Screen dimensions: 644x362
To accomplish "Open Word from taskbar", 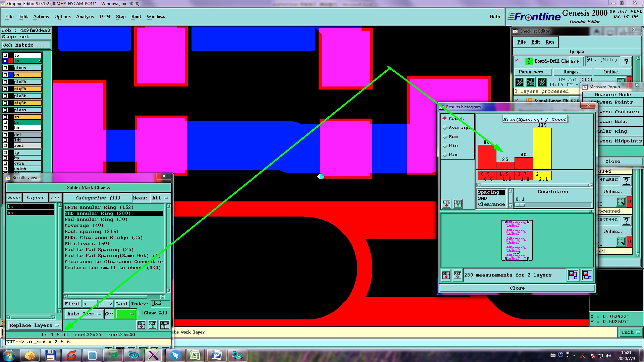I will 217,355.
